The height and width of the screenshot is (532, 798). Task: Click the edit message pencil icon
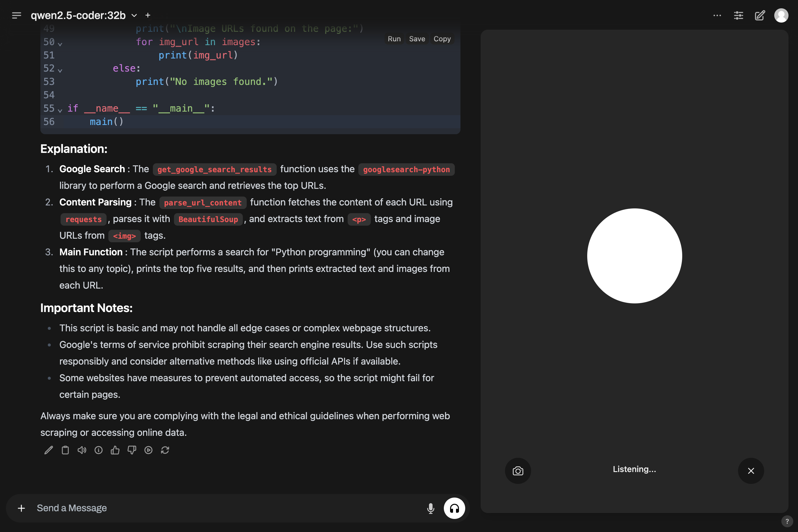tap(48, 450)
